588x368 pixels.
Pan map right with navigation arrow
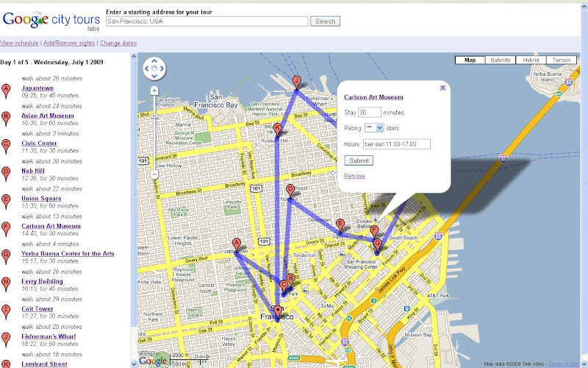tap(162, 68)
